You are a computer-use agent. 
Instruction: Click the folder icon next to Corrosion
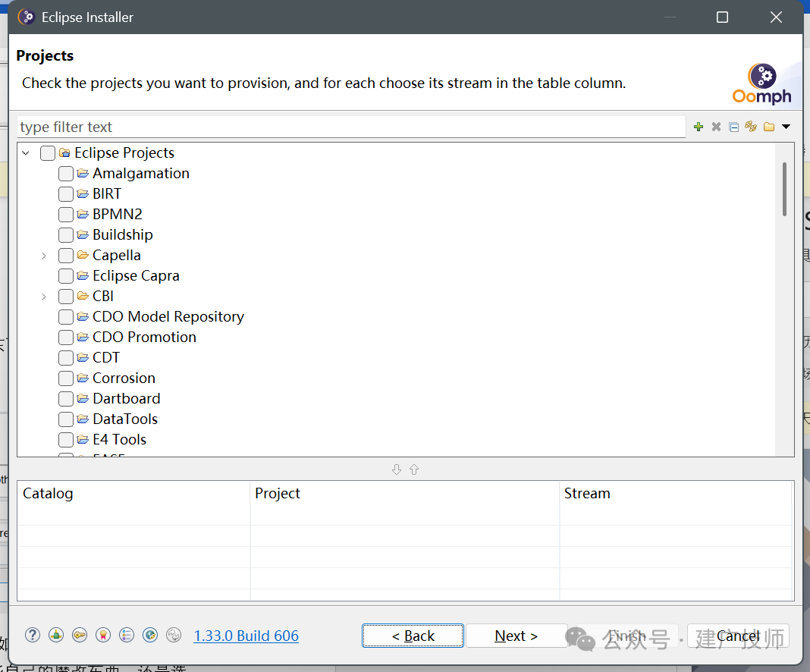pyautogui.click(x=83, y=378)
